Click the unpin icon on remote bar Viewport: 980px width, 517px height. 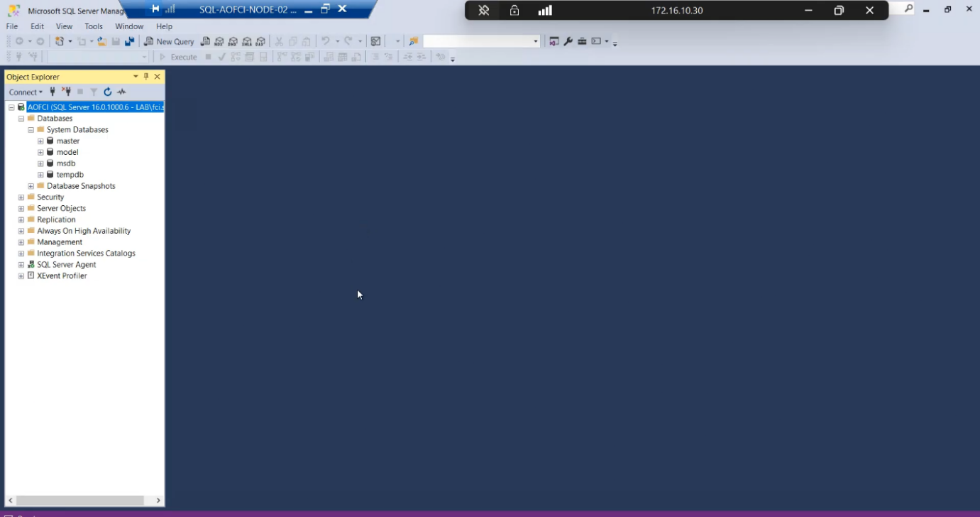484,10
